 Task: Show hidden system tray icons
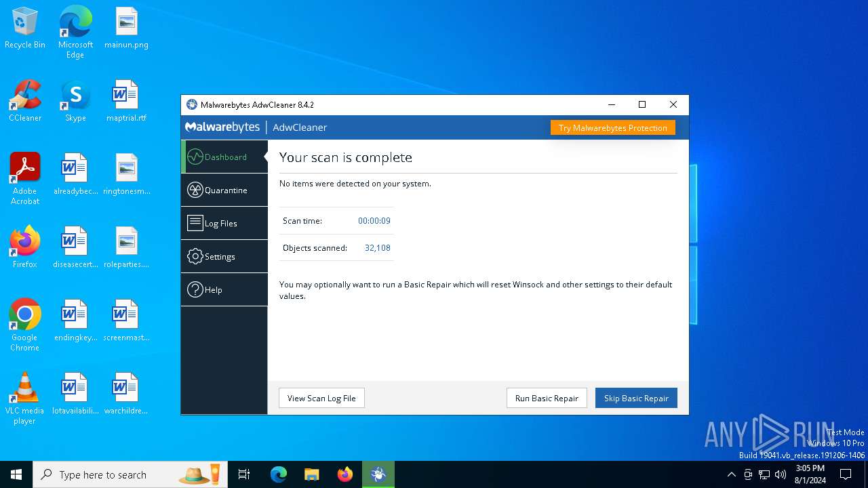click(x=731, y=474)
